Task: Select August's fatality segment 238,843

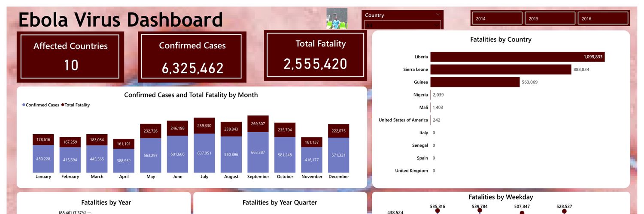Action: (231, 129)
